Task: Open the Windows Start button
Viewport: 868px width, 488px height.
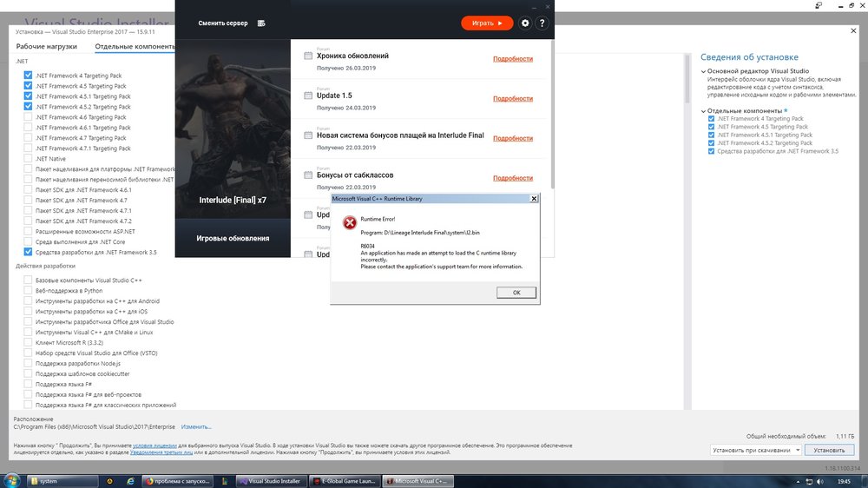Action: point(10,480)
